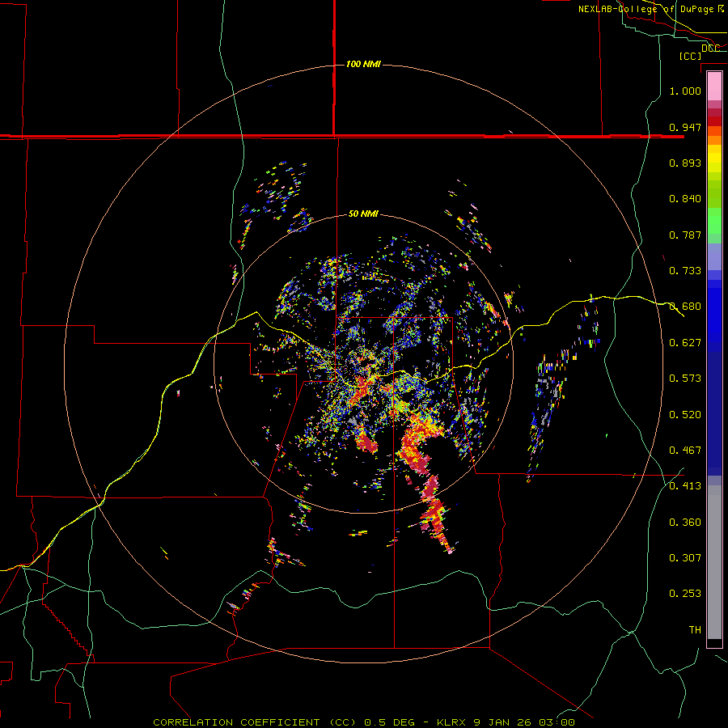The height and width of the screenshot is (728, 728).
Task: Click the TH threshold label
Action: coord(695,630)
